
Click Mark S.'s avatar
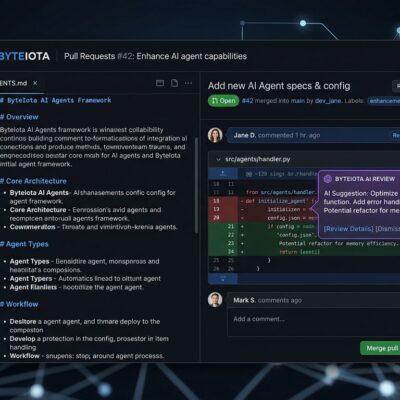pos(215,300)
